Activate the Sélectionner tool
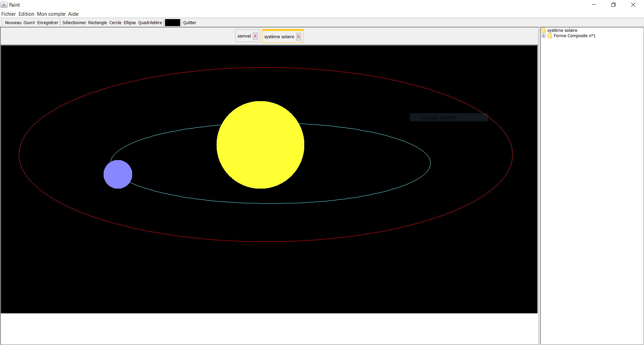644x345 pixels. click(74, 23)
